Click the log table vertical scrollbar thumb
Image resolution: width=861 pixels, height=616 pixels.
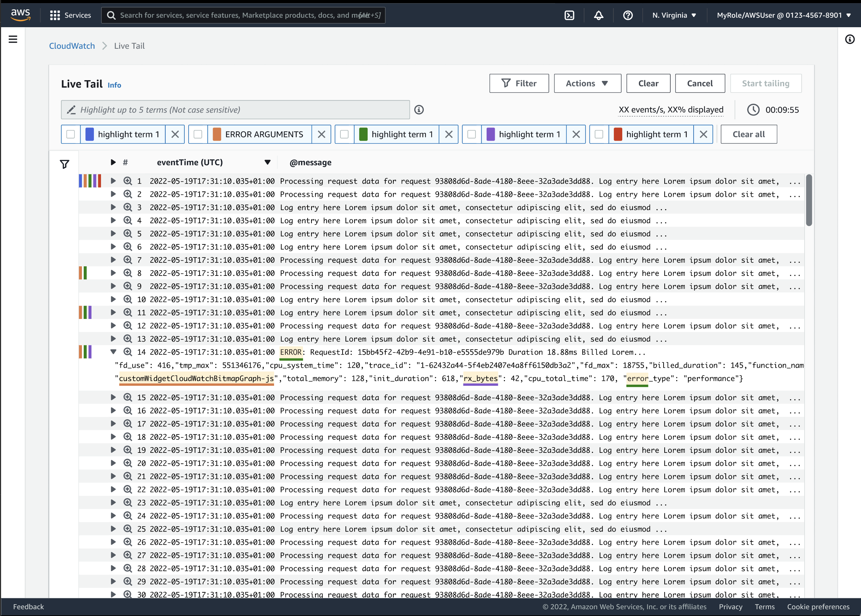click(x=809, y=200)
